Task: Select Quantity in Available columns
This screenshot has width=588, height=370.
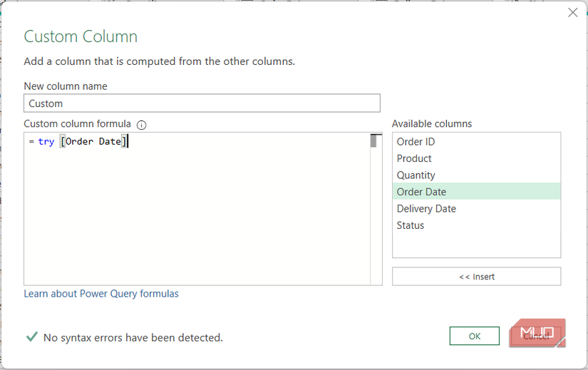Action: point(416,175)
